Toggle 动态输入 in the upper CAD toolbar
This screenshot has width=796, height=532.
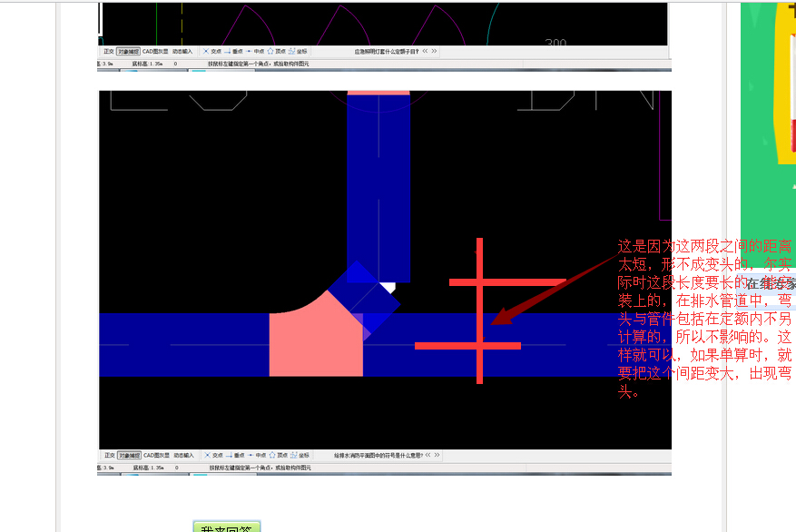[x=182, y=51]
